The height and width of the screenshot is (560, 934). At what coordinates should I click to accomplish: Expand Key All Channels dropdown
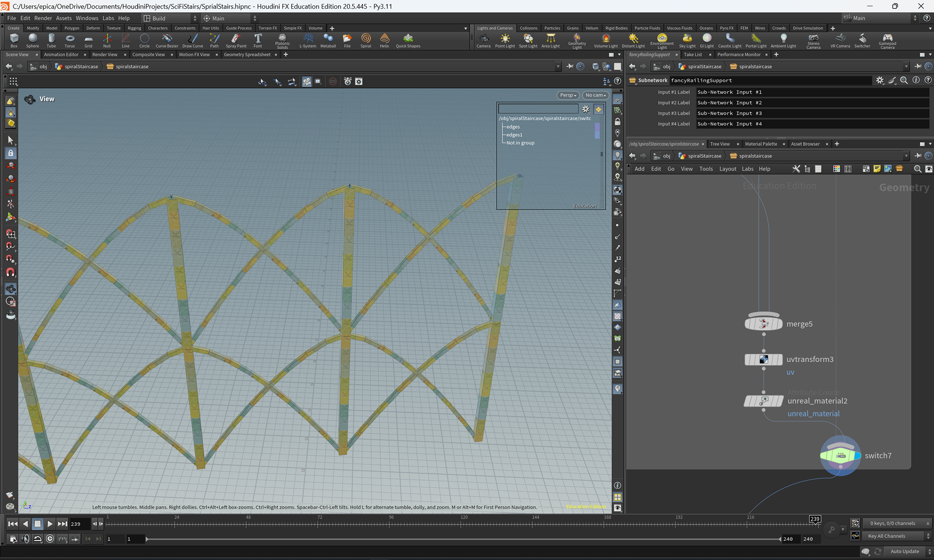(898, 536)
